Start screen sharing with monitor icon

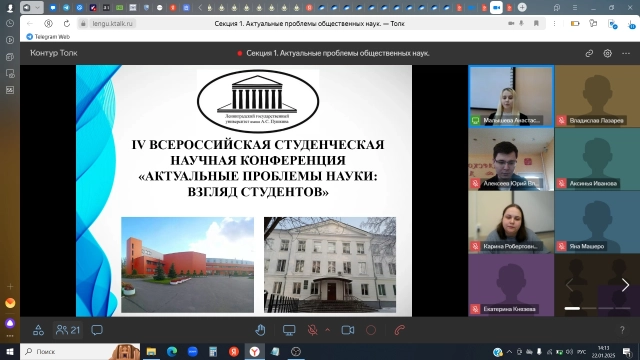289,330
